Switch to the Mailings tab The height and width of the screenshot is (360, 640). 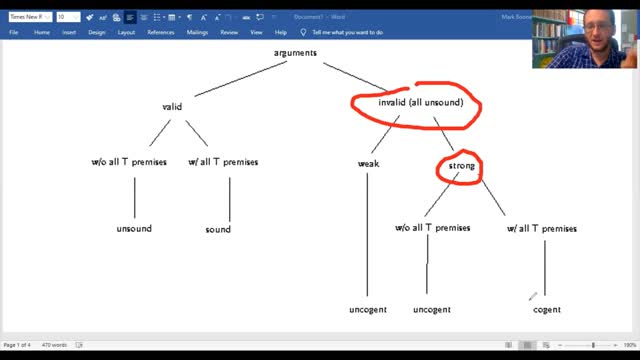197,32
